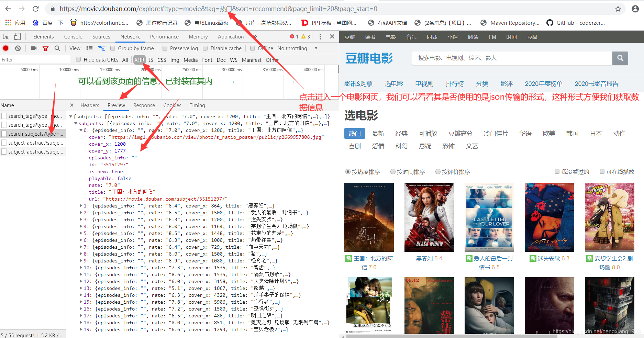Open the Headers tab of the request
This screenshot has height=338, width=644.
90,105
